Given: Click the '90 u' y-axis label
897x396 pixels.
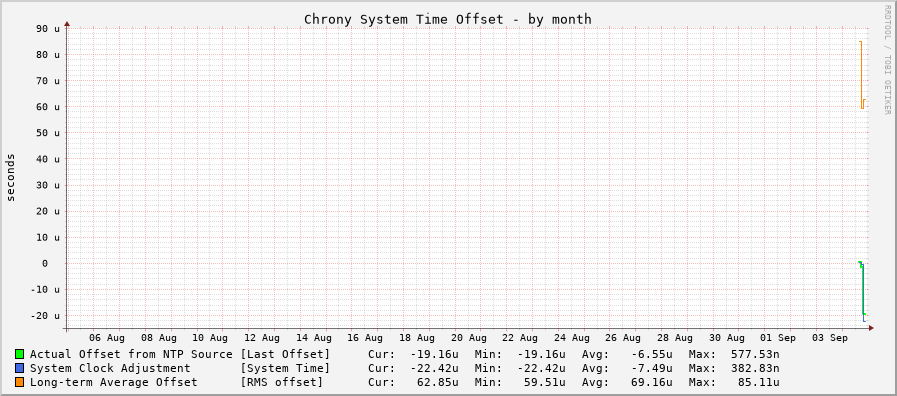Looking at the screenshot, I should [47, 29].
